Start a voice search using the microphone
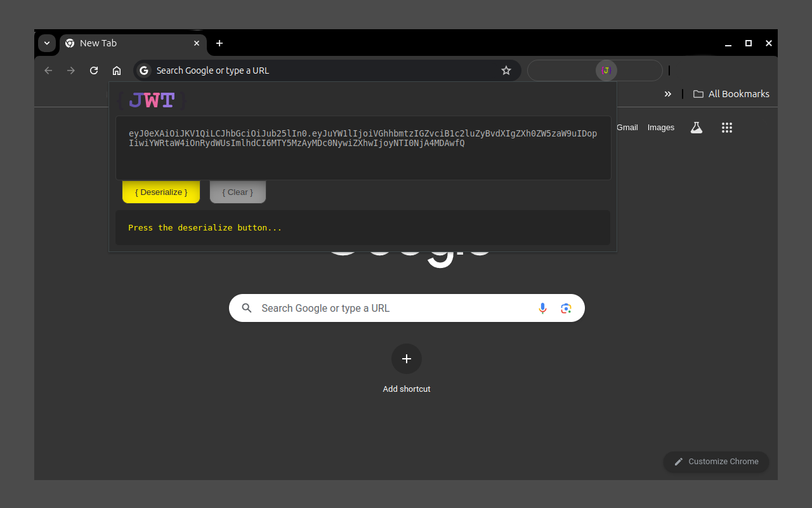This screenshot has width=812, height=508. click(x=542, y=308)
